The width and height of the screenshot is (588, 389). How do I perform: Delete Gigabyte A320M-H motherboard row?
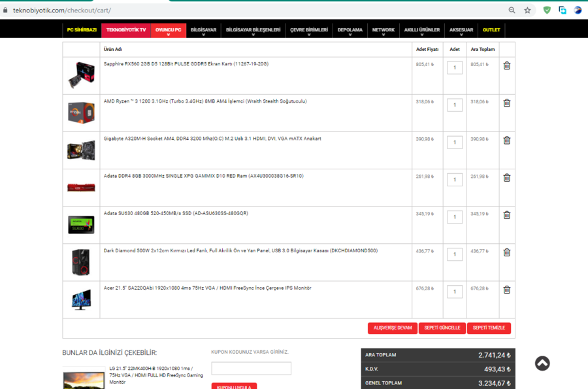click(x=506, y=141)
